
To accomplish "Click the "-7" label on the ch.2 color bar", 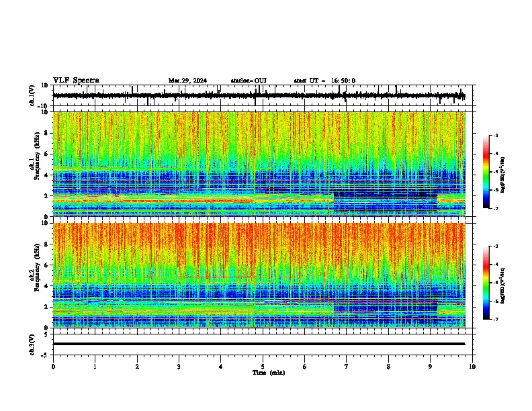I will [x=495, y=319].
